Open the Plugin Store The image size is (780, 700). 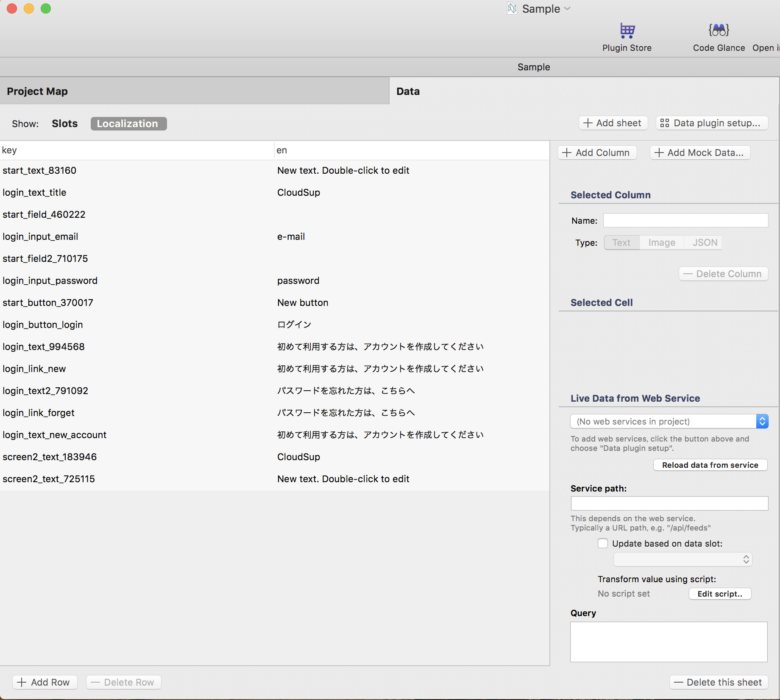coord(627,37)
